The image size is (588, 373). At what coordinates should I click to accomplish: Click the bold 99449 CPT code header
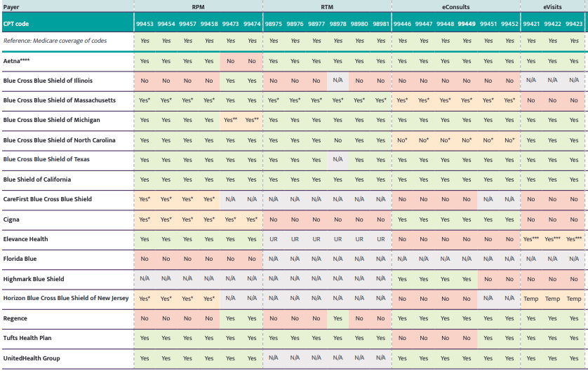[x=467, y=23]
